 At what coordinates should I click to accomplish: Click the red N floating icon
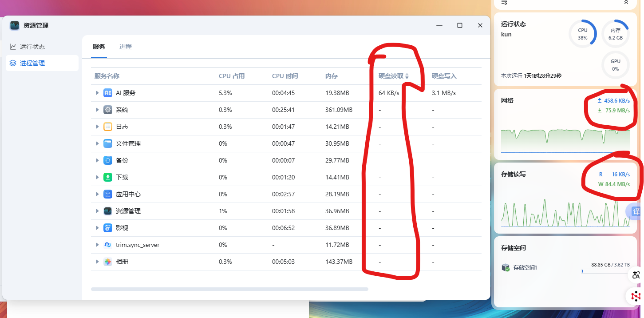tap(636, 296)
